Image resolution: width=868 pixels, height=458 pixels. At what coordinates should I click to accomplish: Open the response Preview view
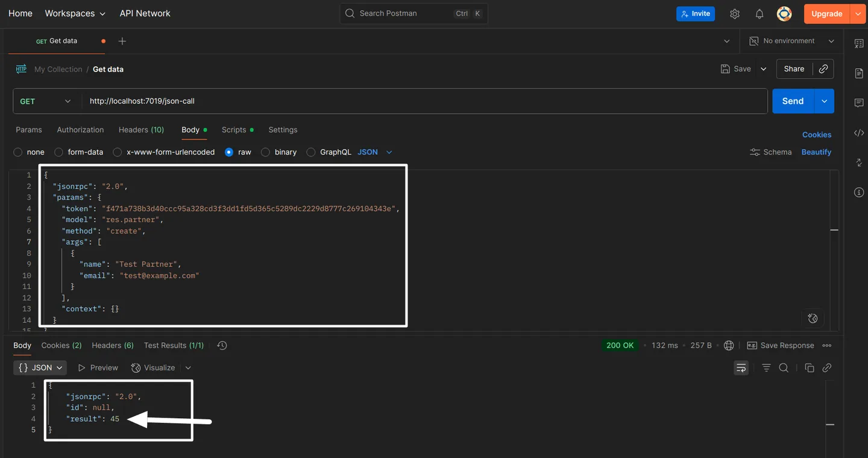pos(98,367)
